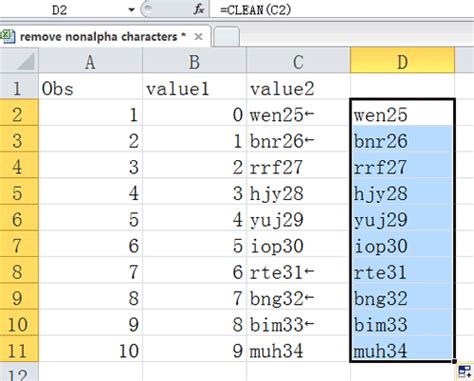Image resolution: width=474 pixels, height=381 pixels.
Task: Select row 8 header
Action: pos(19,270)
